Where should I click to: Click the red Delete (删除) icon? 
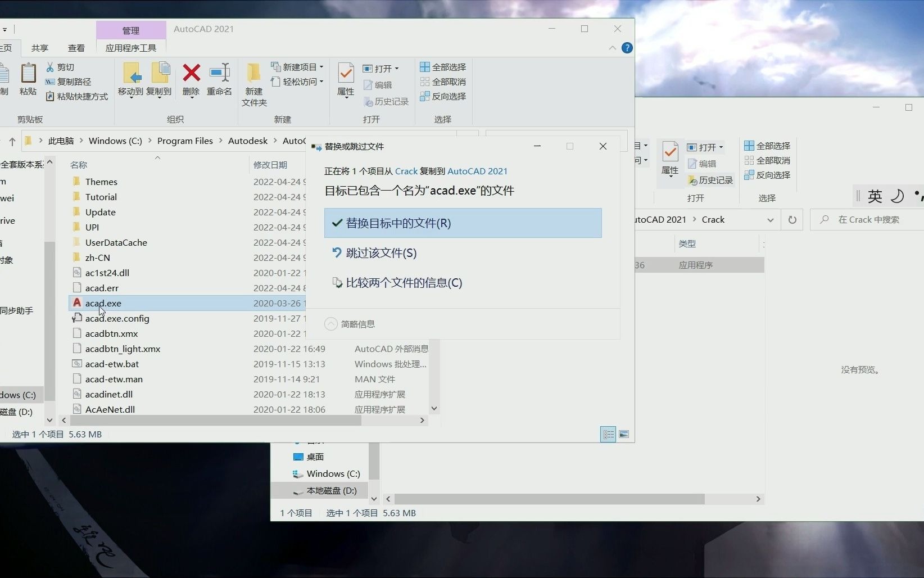click(191, 73)
